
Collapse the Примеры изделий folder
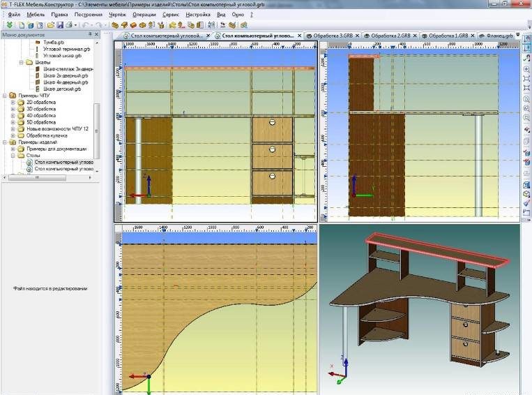coord(4,142)
